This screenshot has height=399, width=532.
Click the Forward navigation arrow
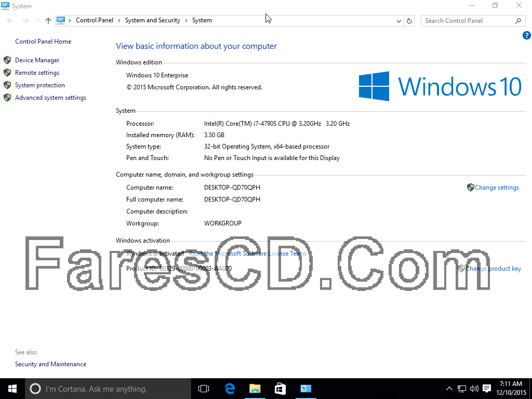[x=25, y=21]
